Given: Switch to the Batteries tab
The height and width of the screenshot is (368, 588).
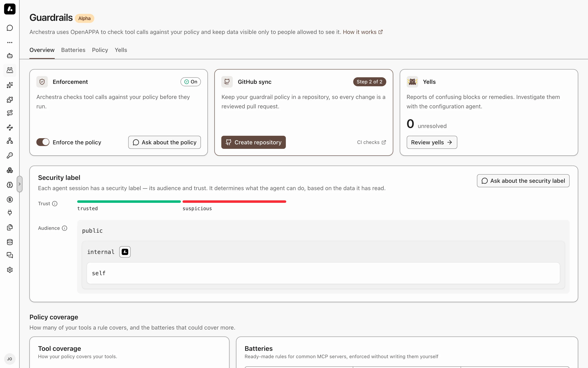Looking at the screenshot, I should (73, 50).
